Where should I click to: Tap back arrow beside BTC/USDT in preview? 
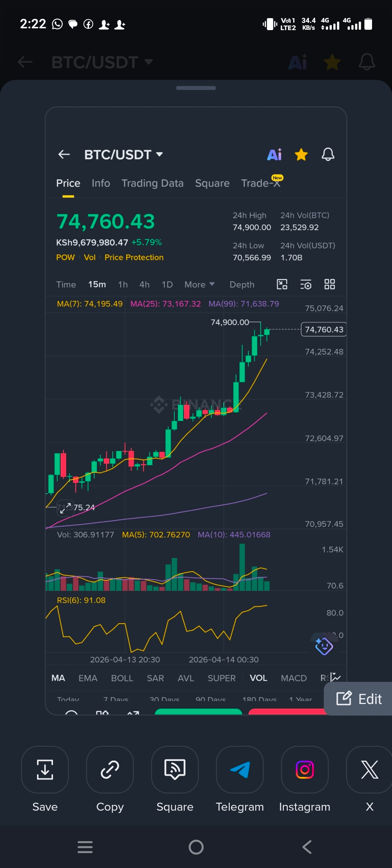coord(64,155)
